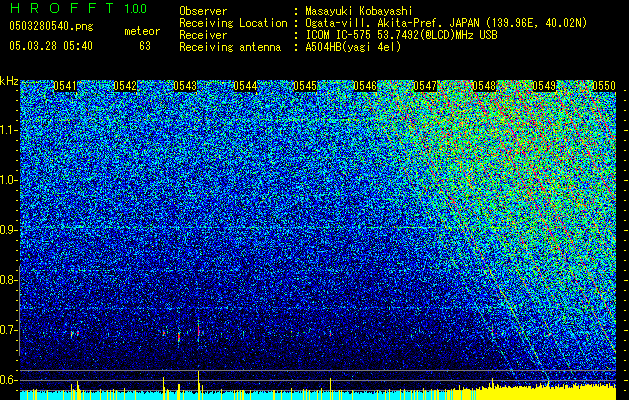629x400 pixels.
Task: Click the 0542 time marker
Action: pyautogui.click(x=125, y=86)
